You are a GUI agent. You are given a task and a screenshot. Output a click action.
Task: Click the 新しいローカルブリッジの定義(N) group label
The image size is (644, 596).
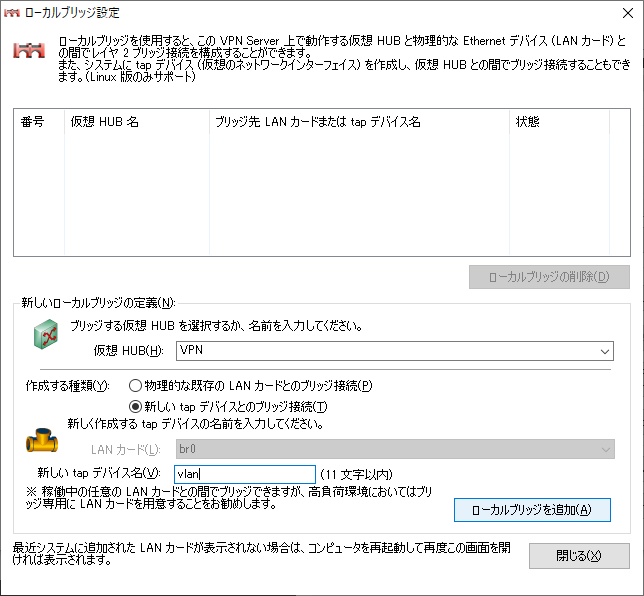98,303
